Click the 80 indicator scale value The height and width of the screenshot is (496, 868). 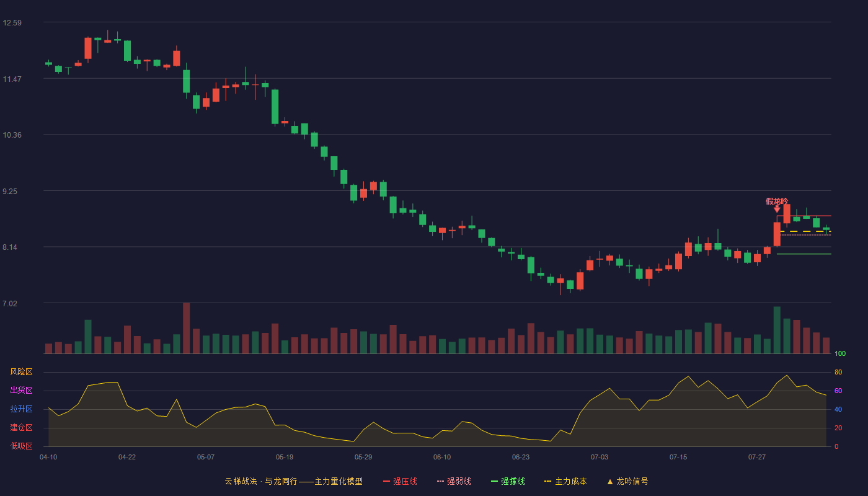click(838, 372)
